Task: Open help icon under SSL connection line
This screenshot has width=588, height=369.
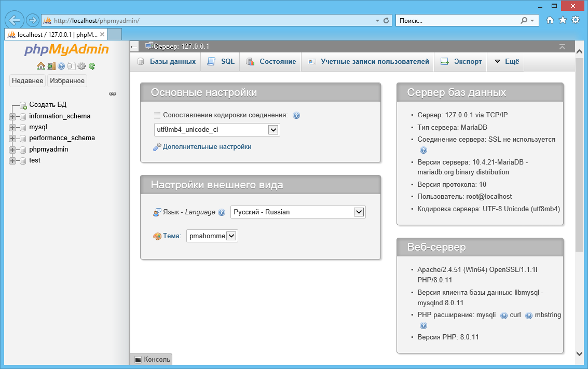Action: [423, 151]
